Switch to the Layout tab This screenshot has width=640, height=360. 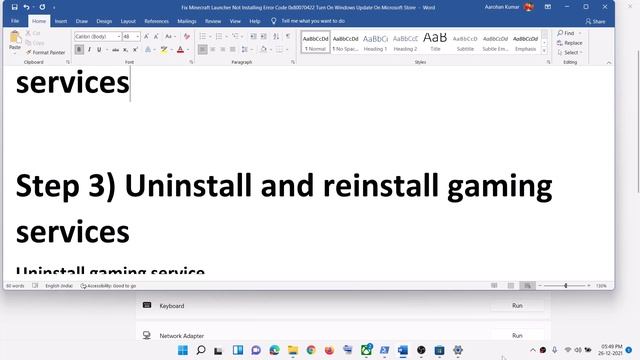tap(128, 21)
